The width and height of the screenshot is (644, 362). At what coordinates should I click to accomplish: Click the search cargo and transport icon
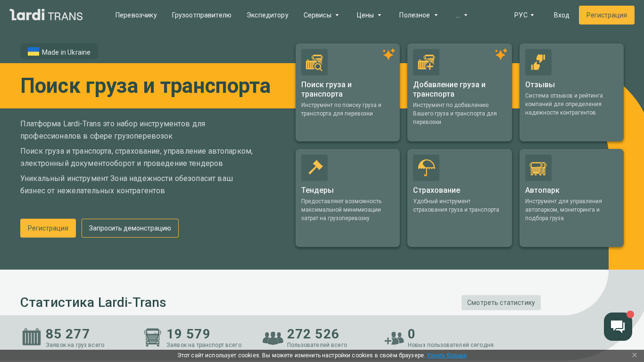pos(314,62)
